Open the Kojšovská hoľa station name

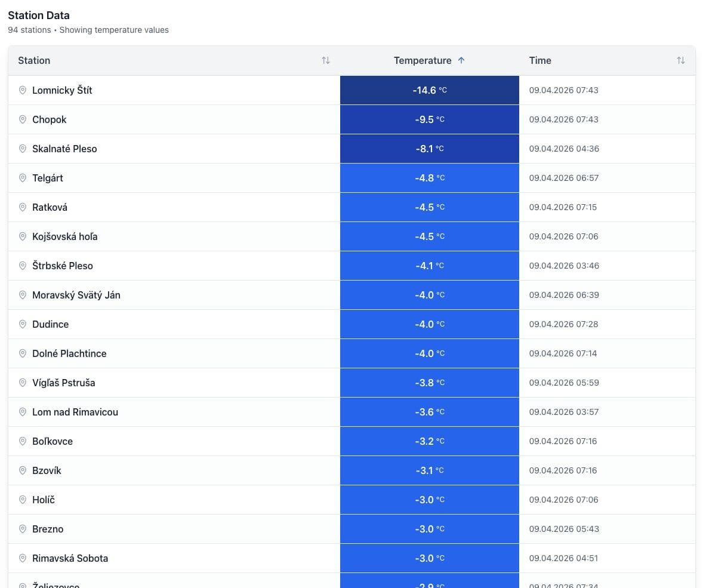point(65,236)
